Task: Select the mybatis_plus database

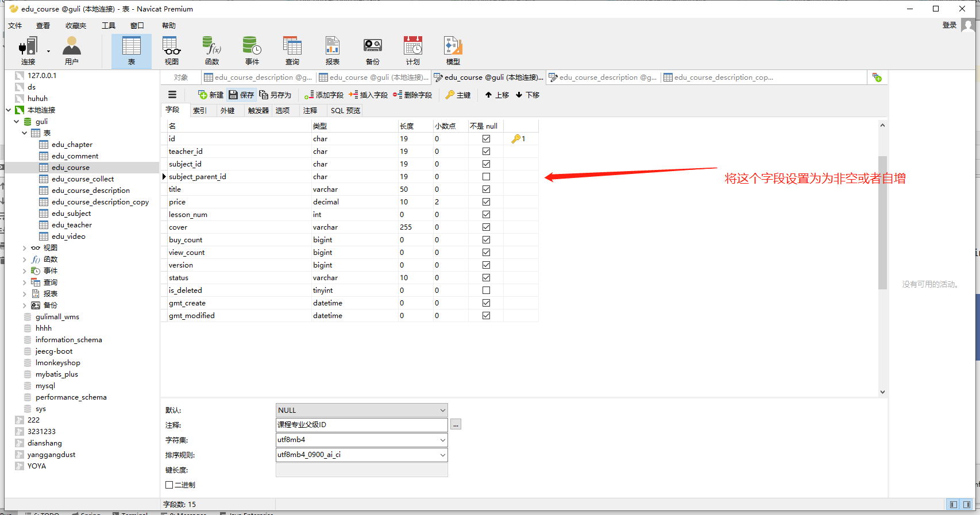Action: point(56,374)
